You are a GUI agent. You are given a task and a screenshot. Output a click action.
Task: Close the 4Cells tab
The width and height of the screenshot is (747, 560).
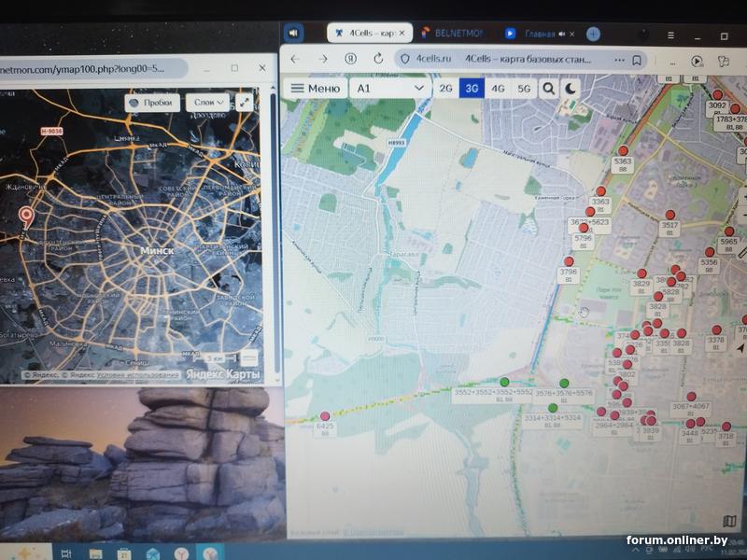coord(402,34)
